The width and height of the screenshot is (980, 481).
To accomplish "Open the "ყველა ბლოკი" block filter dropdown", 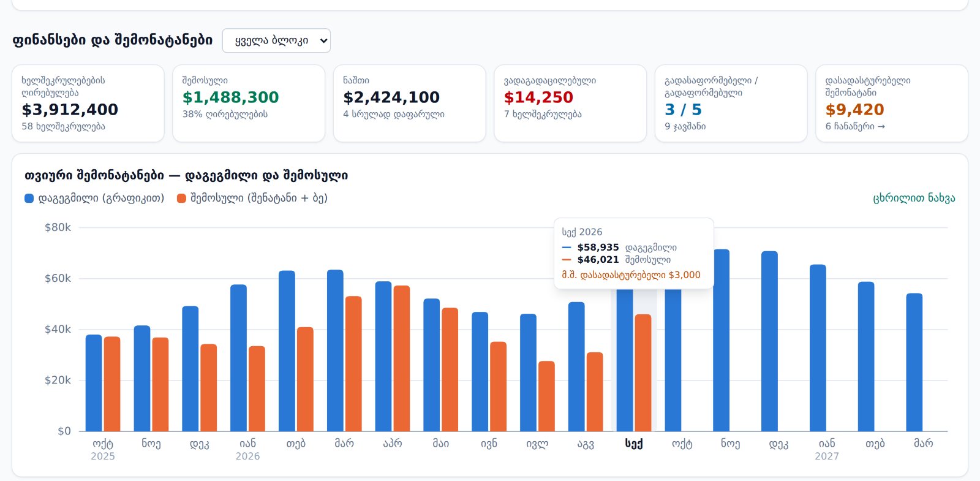I will pos(276,40).
